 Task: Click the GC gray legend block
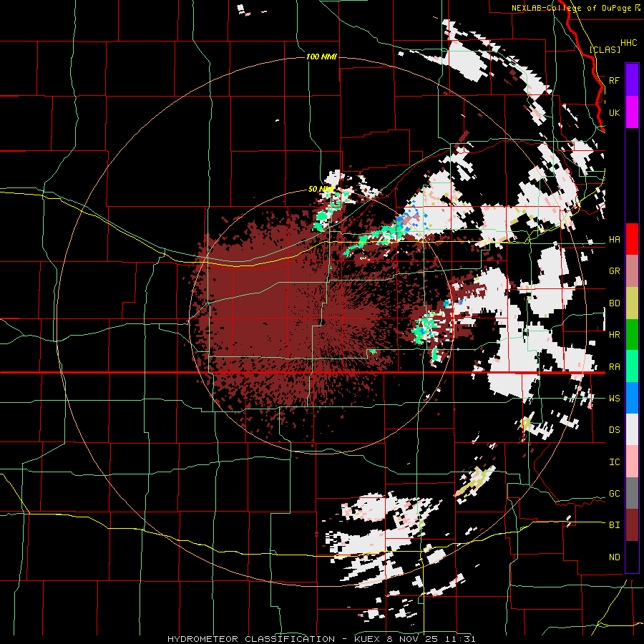[x=632, y=493]
